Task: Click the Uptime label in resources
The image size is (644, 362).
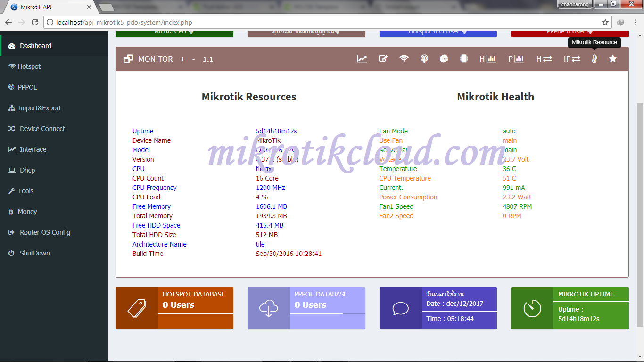Action: click(143, 131)
